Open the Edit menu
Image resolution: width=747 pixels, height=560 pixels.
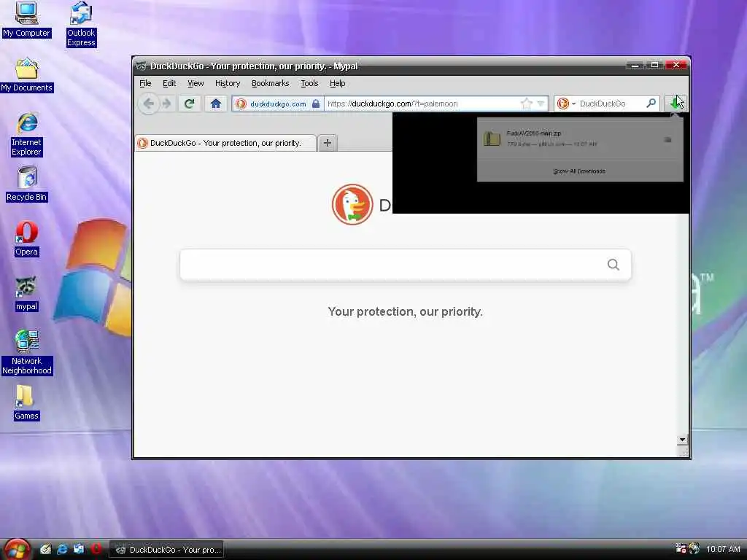(x=169, y=83)
